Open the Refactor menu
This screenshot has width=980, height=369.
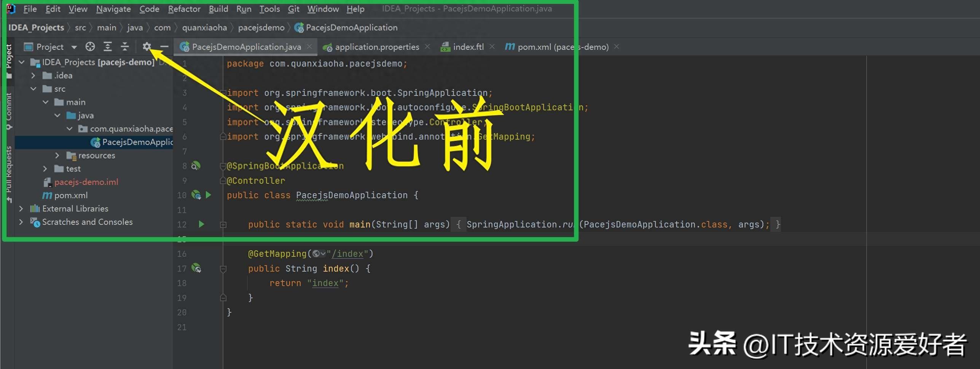184,9
